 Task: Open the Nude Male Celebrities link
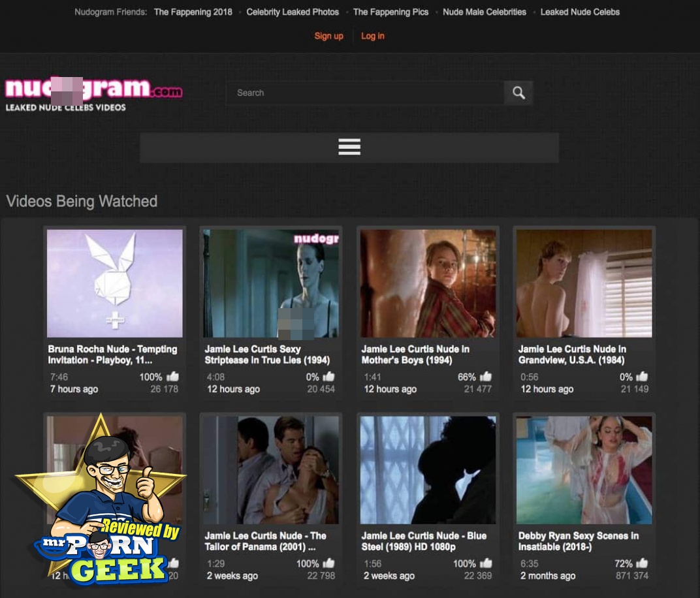(x=484, y=12)
